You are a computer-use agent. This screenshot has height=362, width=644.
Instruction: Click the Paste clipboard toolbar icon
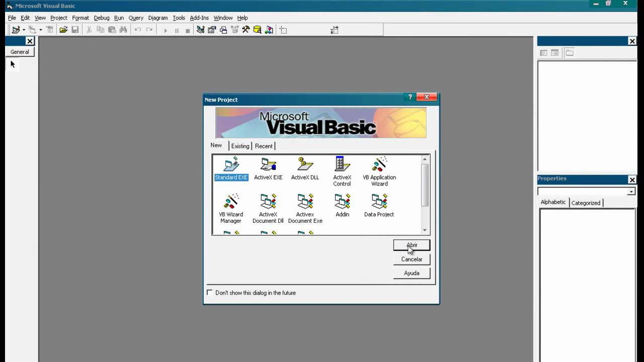(112, 30)
